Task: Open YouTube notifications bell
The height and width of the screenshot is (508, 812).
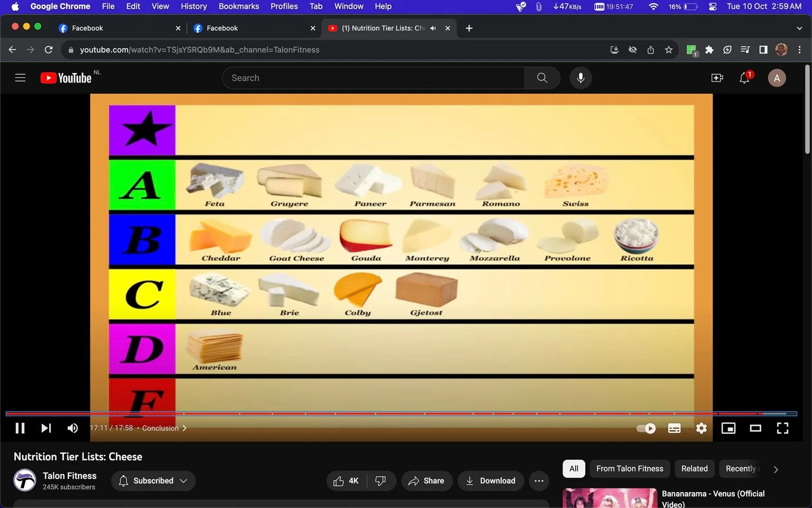Action: point(744,78)
